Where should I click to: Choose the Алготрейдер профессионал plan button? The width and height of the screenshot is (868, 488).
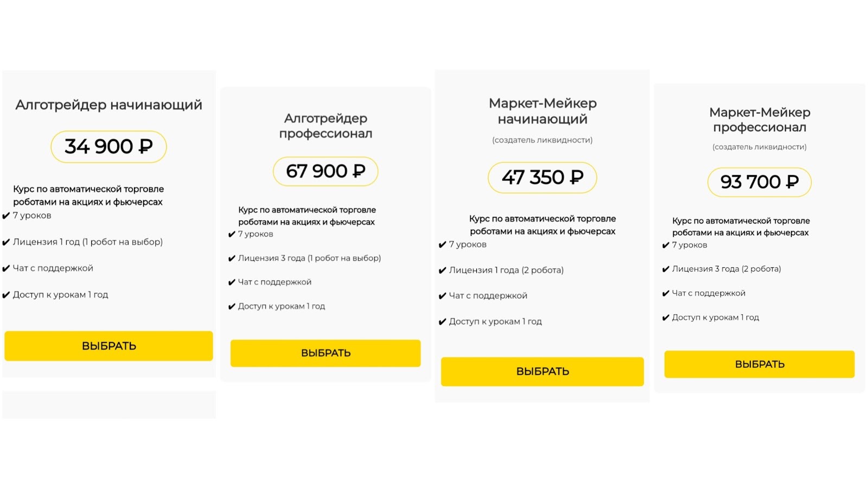(x=325, y=353)
